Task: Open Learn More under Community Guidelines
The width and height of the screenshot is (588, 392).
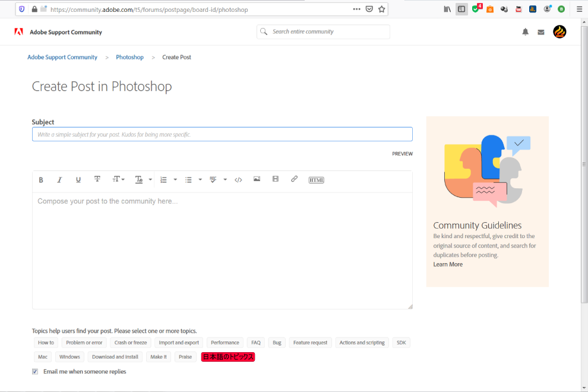Action: pos(448,264)
